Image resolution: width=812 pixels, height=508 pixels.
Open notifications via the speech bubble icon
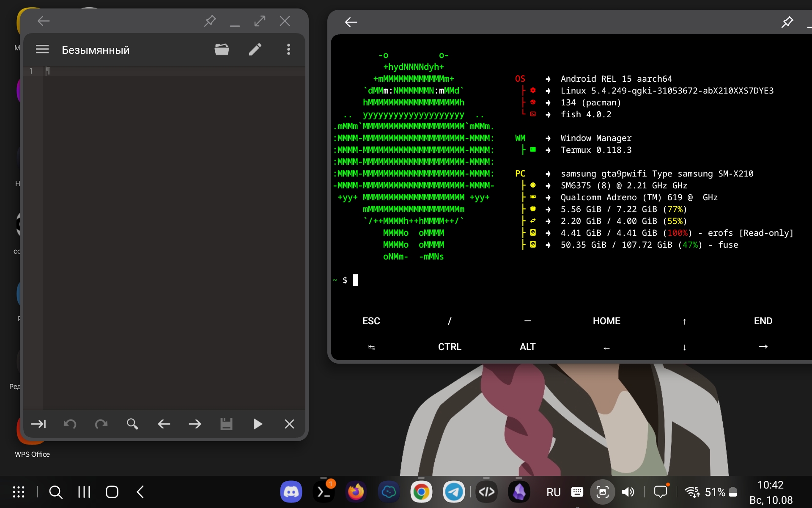(x=661, y=491)
